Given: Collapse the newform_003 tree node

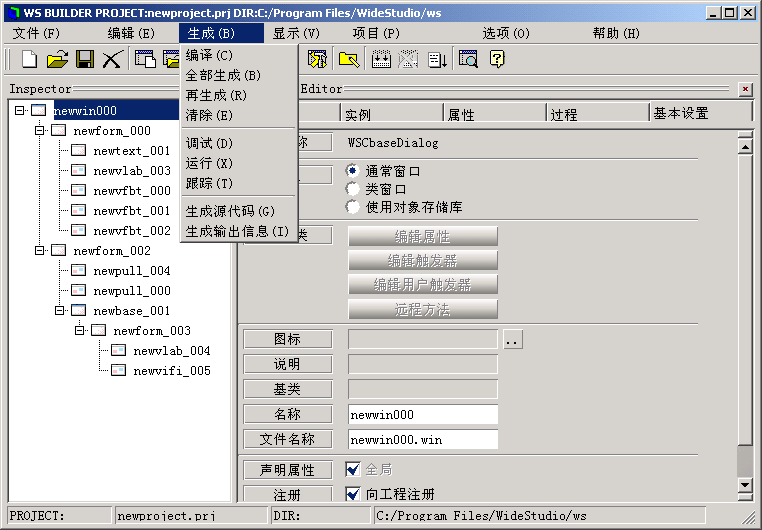Looking at the screenshot, I should 79,330.
